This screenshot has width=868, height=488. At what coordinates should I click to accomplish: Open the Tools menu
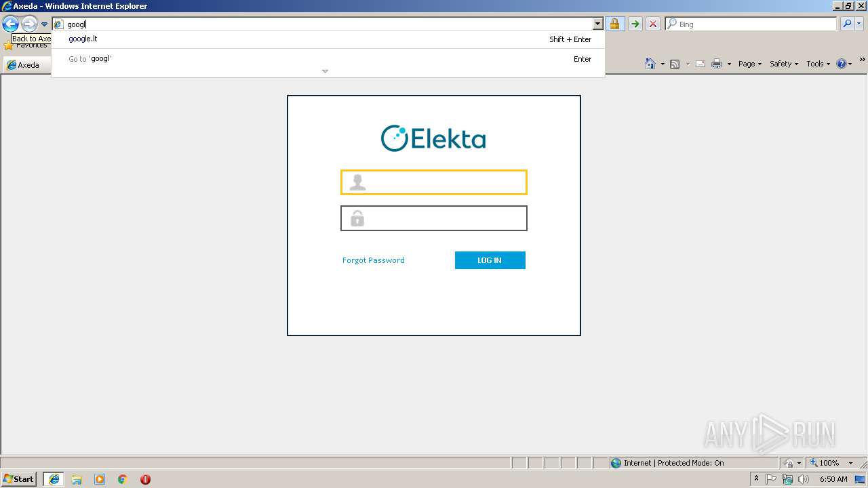coord(818,64)
